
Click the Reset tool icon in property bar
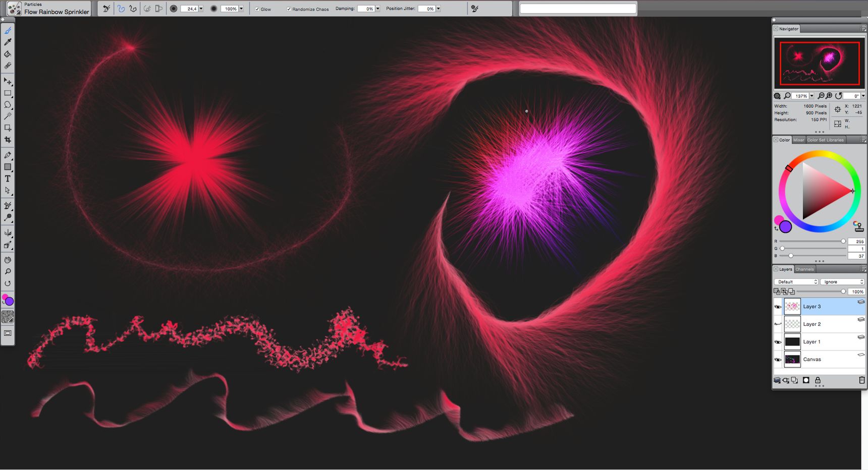(x=106, y=9)
